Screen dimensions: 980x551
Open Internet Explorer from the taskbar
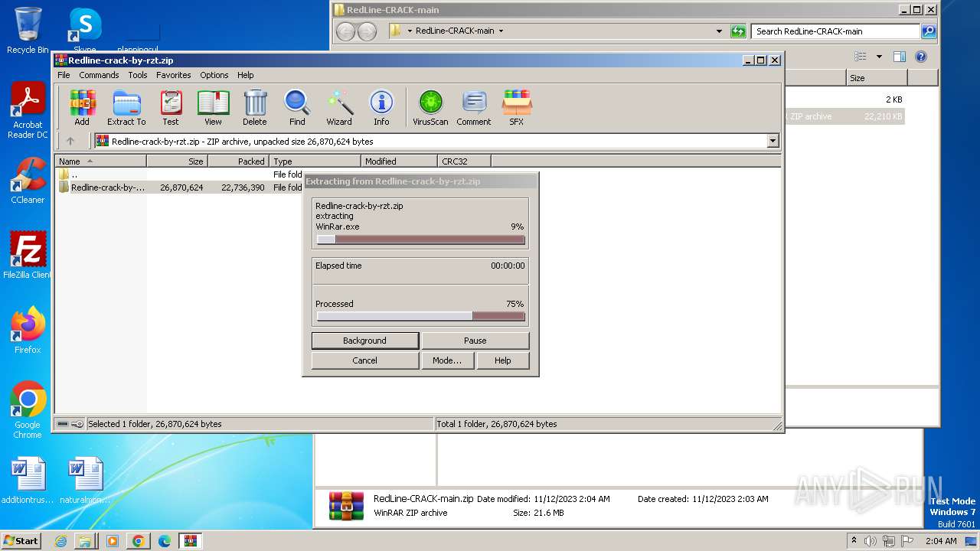click(60, 541)
